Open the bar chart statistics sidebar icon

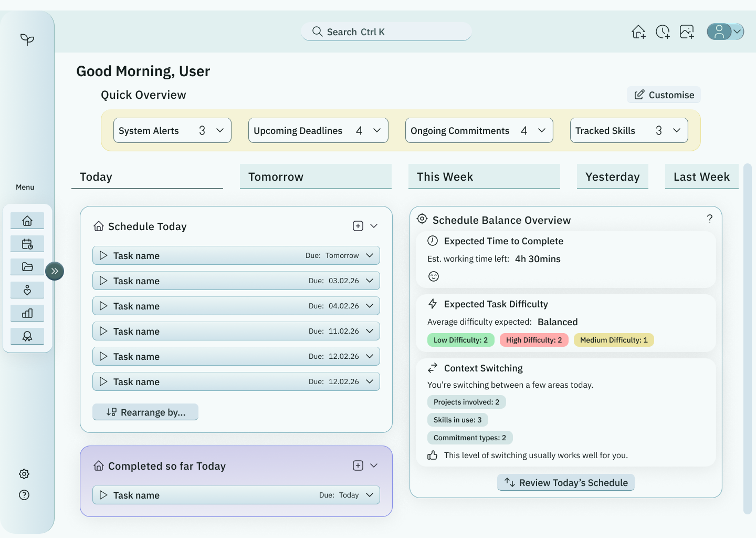27,313
